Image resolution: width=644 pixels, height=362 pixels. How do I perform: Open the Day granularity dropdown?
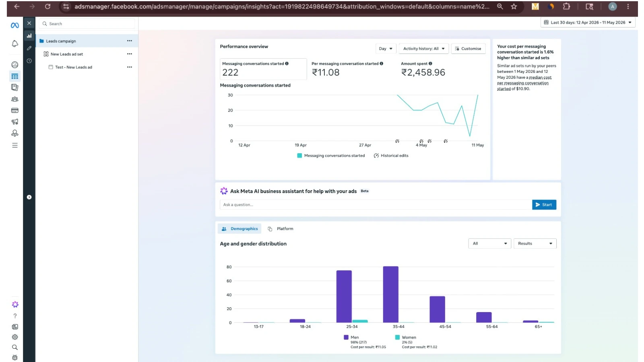pyautogui.click(x=386, y=49)
